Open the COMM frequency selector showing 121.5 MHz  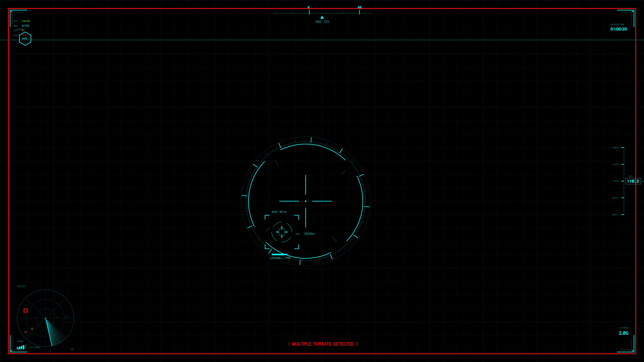click(34, 347)
